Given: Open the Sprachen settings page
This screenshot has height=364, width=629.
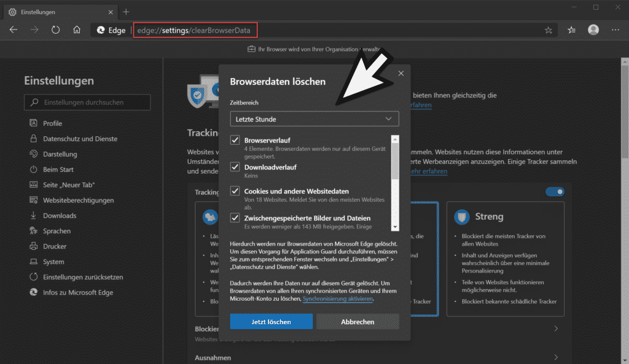Looking at the screenshot, I should 57,231.
